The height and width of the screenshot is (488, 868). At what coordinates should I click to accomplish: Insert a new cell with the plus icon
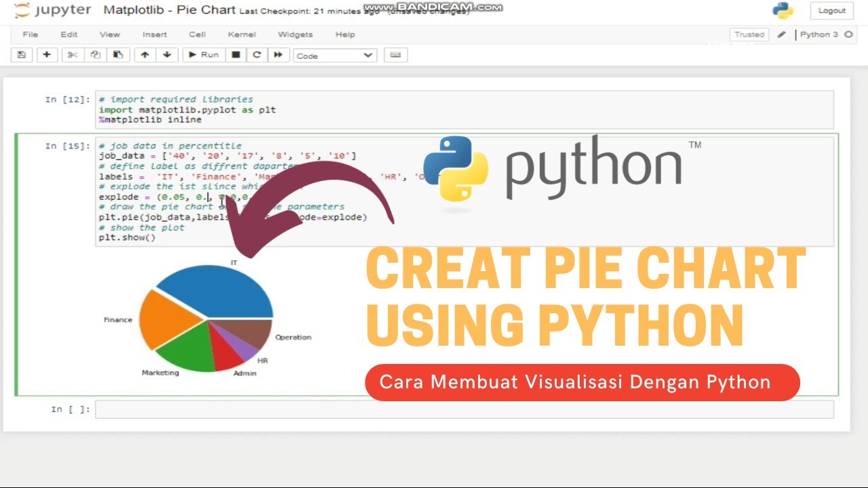[46, 55]
